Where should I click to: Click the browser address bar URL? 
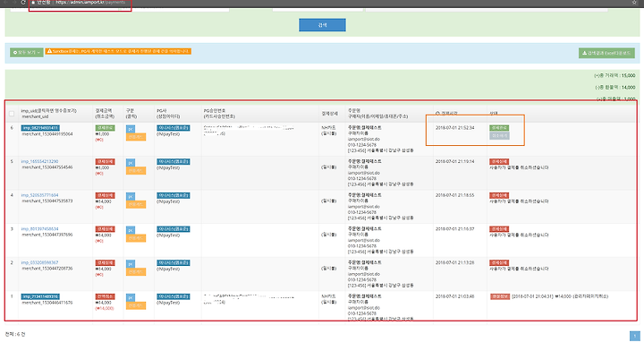tap(90, 3)
